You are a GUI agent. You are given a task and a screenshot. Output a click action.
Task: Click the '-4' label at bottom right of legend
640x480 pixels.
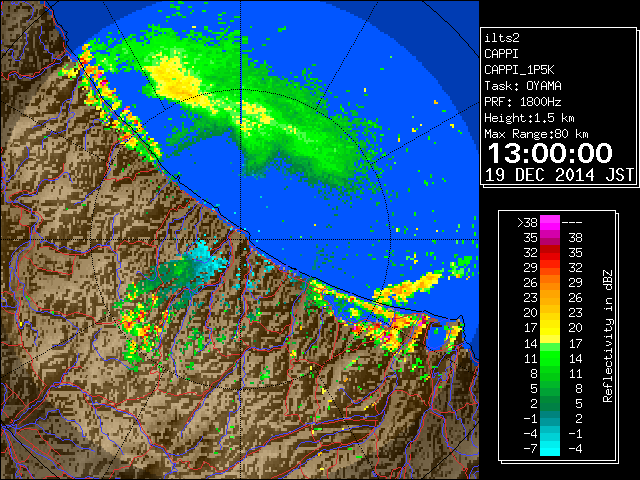pos(575,449)
